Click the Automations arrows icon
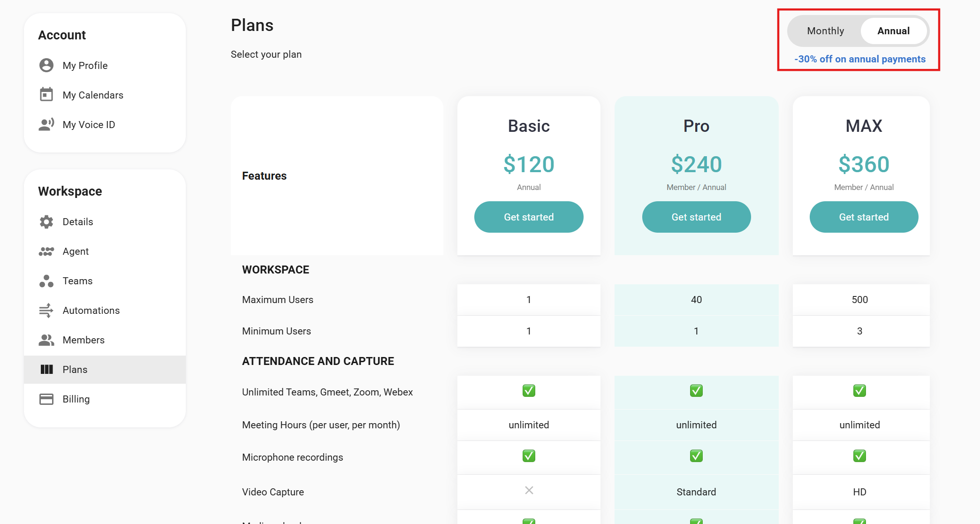 click(46, 311)
